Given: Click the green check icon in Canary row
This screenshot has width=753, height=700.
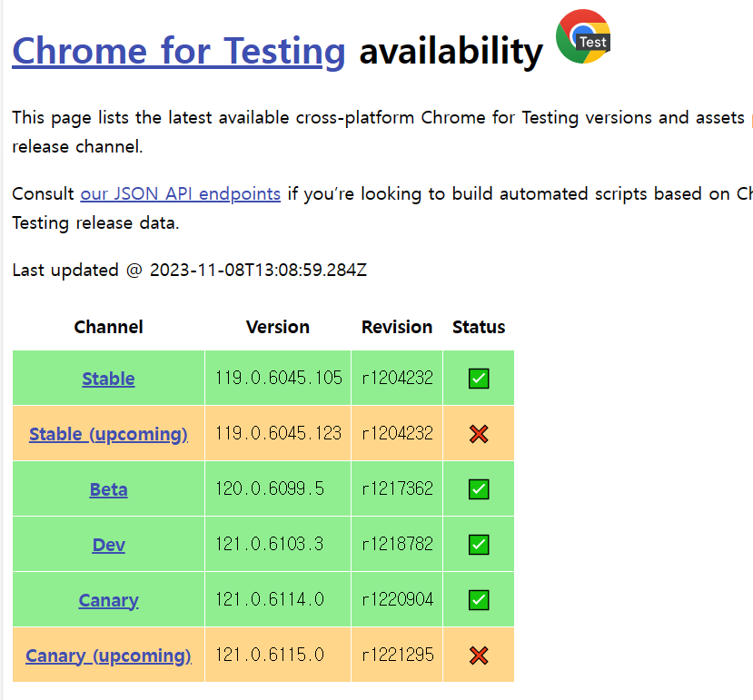Looking at the screenshot, I should (x=479, y=599).
